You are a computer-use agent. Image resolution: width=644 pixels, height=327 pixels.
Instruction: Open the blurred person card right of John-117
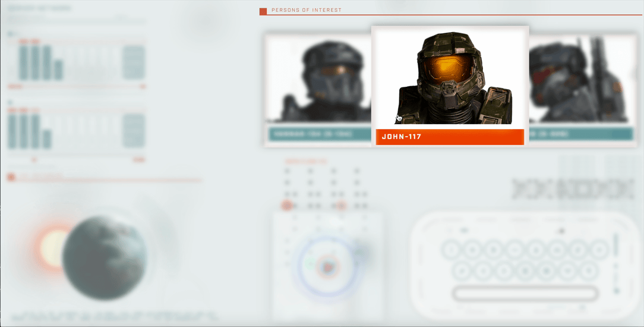(583, 90)
